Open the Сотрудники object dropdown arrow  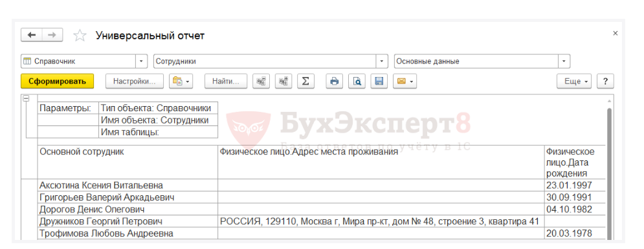[382, 61]
